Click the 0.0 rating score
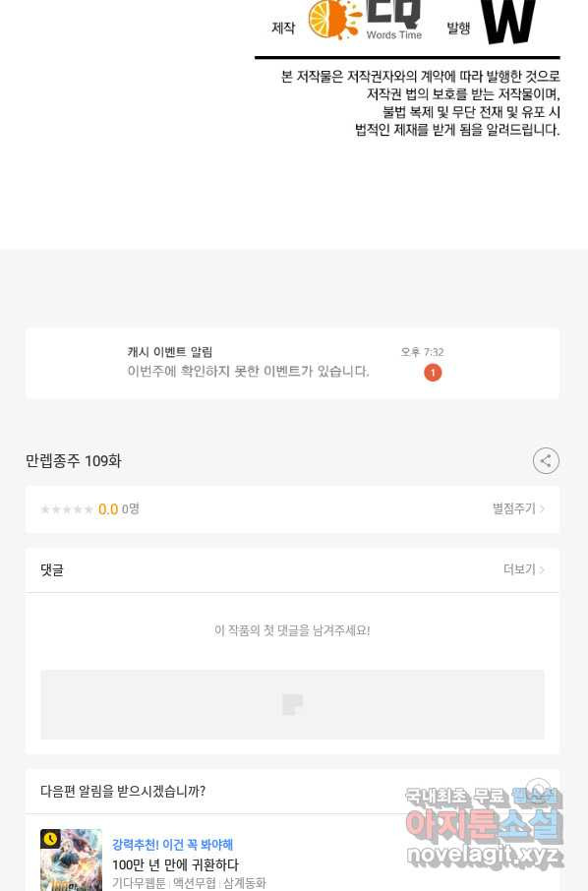The width and height of the screenshot is (588, 891). 108,509
